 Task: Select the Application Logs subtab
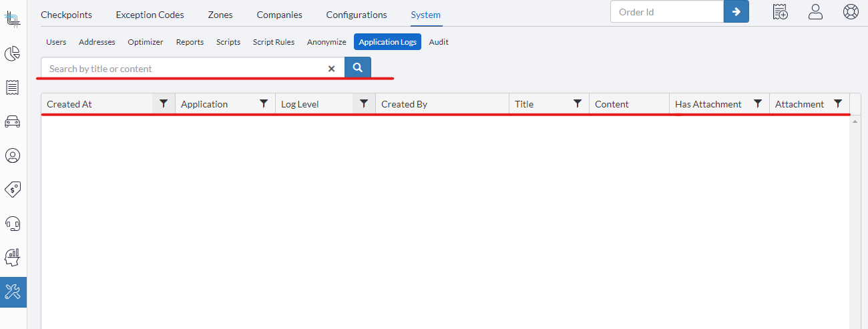point(387,42)
